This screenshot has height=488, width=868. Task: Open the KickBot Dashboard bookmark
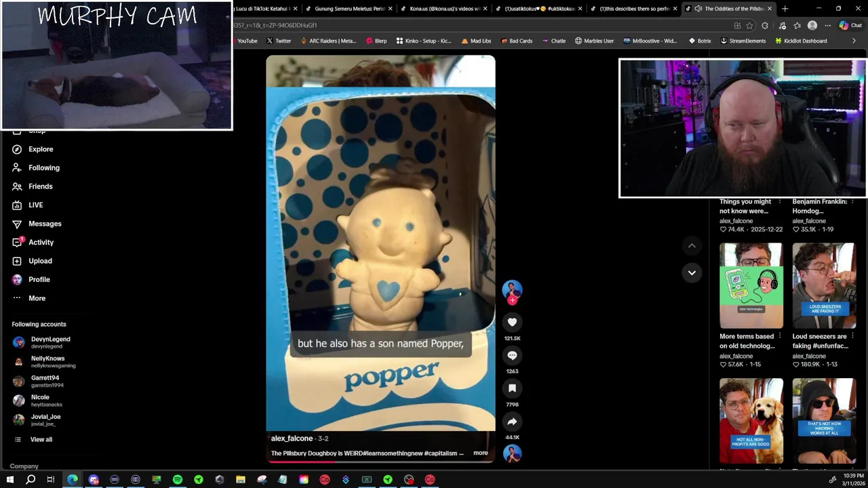pyautogui.click(x=800, y=41)
